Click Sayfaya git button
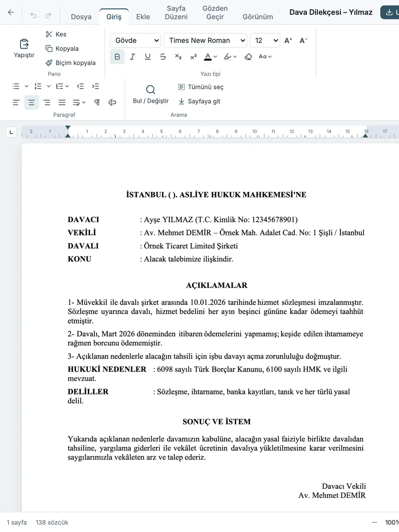The width and height of the screenshot is (399, 532). pos(199,101)
